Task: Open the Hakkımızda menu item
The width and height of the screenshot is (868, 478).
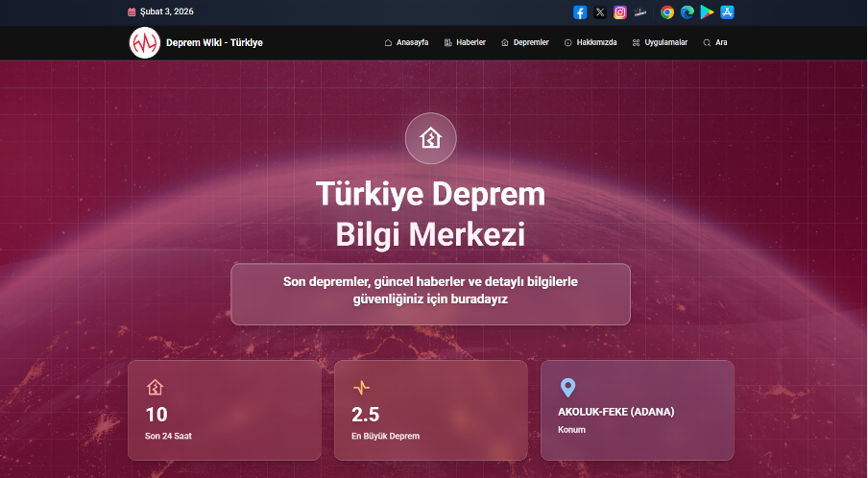Action: (x=591, y=42)
